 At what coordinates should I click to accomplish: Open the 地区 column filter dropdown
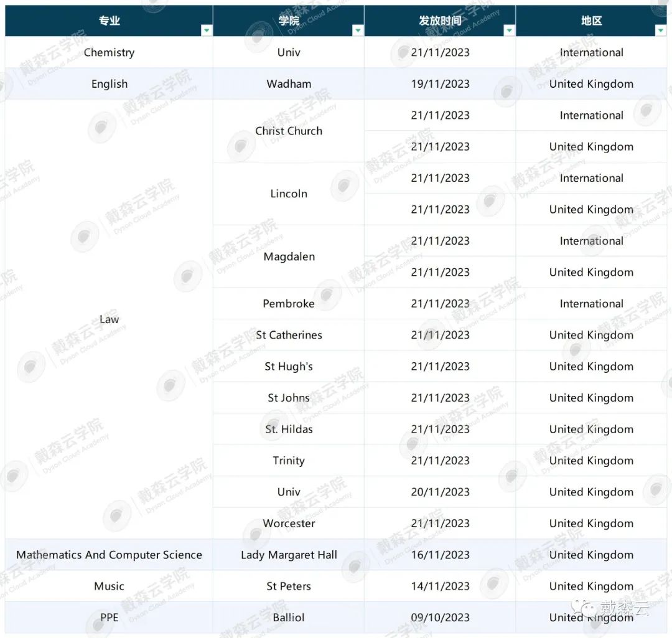(660, 30)
